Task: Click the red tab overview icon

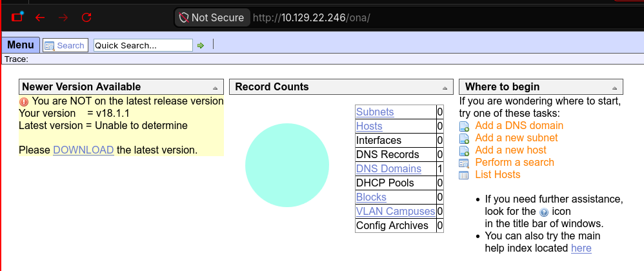Action: pos(17,17)
